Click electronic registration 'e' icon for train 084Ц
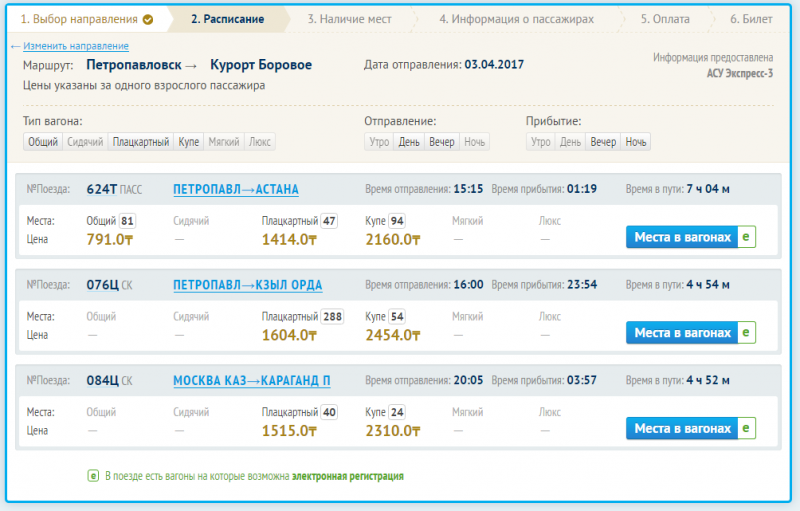This screenshot has width=800, height=511. 746,428
